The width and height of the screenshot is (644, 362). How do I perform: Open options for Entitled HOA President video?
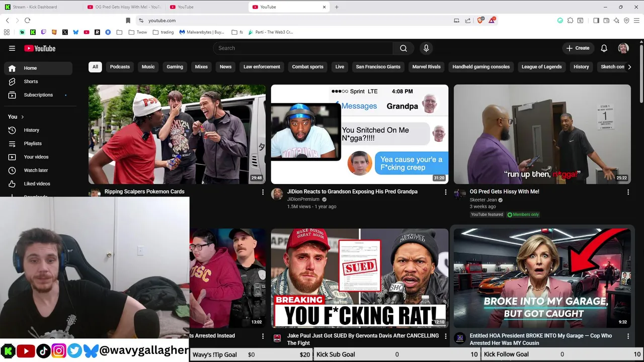(x=628, y=336)
